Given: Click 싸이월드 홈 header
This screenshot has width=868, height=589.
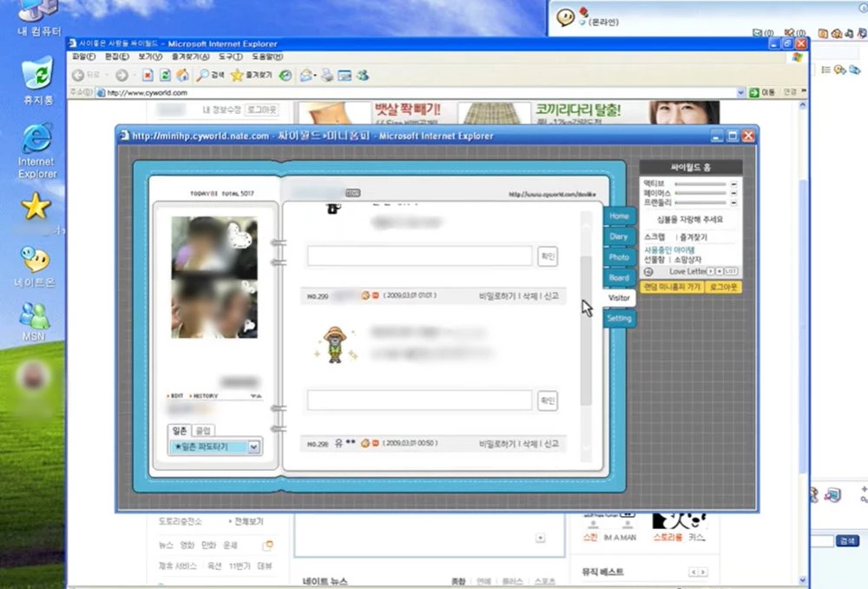Looking at the screenshot, I should tap(690, 167).
